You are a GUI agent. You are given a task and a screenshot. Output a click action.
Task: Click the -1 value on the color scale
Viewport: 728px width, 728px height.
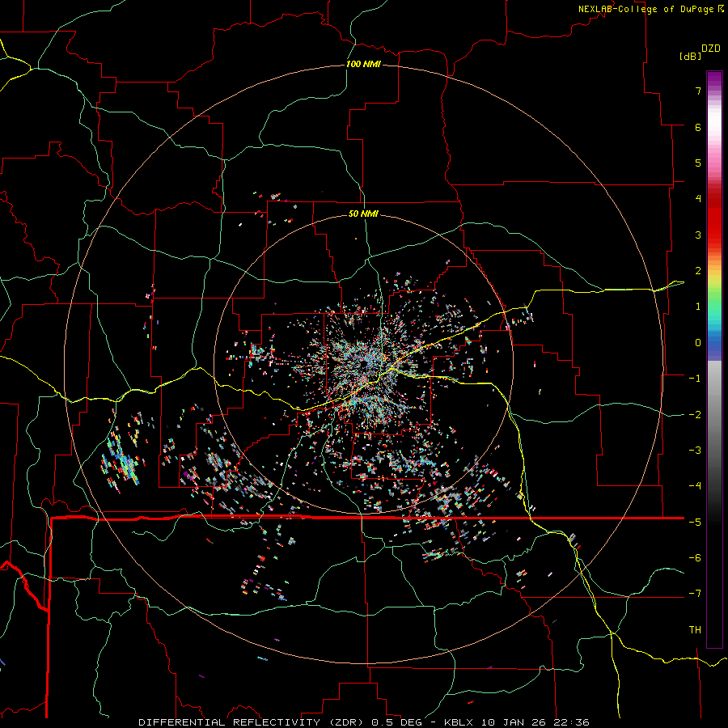[x=695, y=379]
